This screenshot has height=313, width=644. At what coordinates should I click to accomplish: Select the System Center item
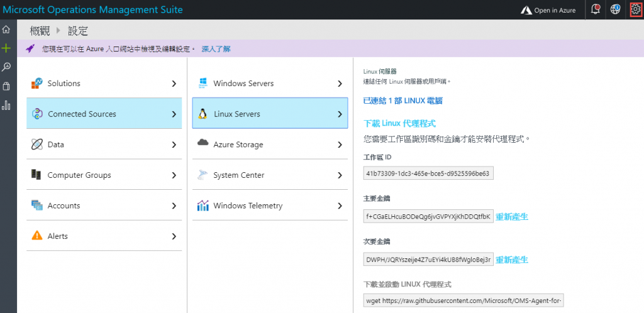coord(270,175)
